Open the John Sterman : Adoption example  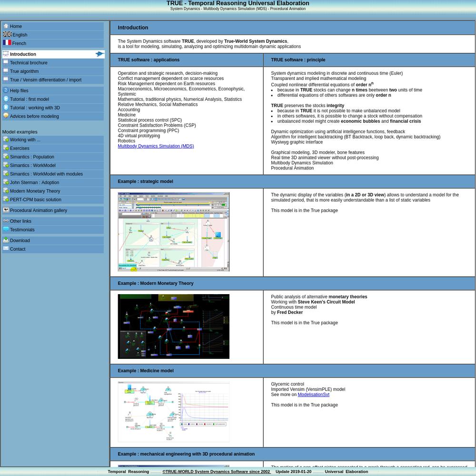point(53,182)
